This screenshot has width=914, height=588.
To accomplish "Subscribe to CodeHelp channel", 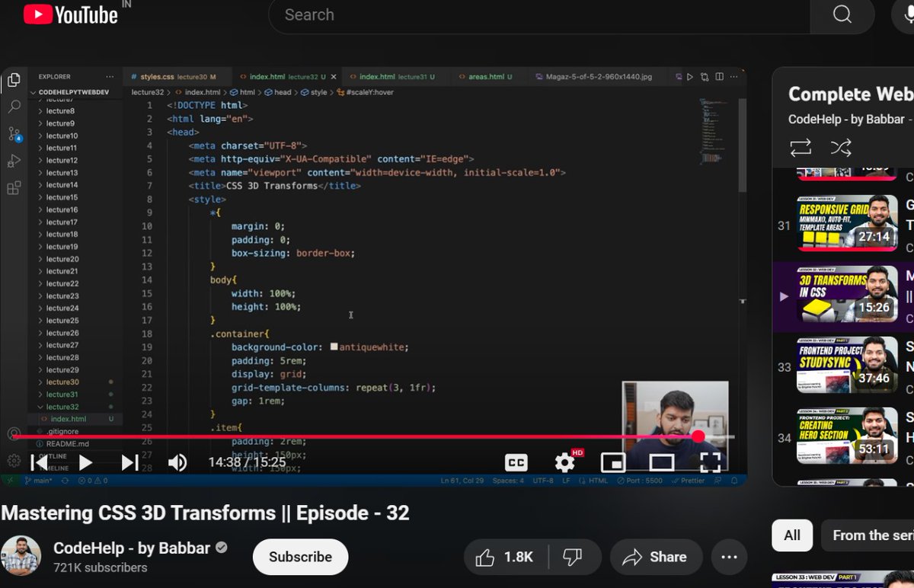I will tap(300, 557).
